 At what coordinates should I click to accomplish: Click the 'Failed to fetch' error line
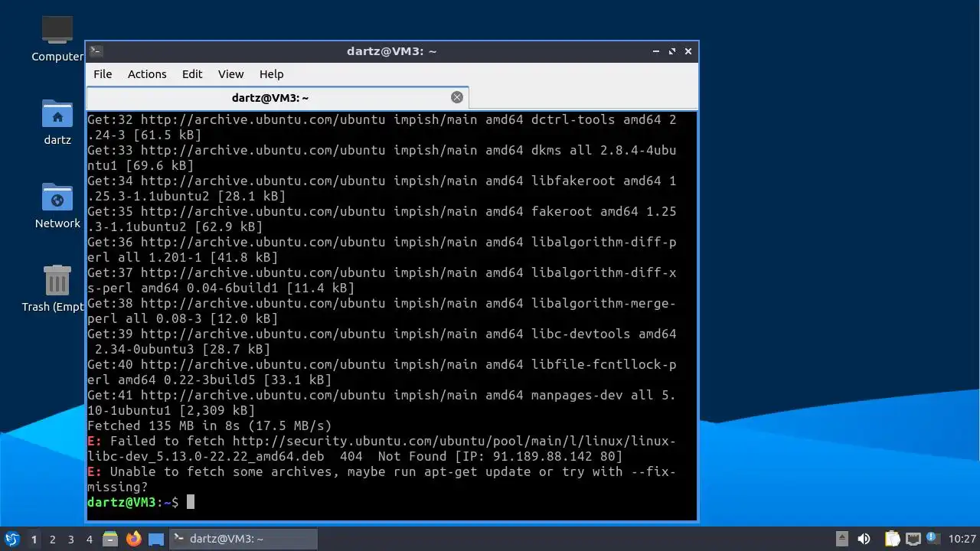382,448
